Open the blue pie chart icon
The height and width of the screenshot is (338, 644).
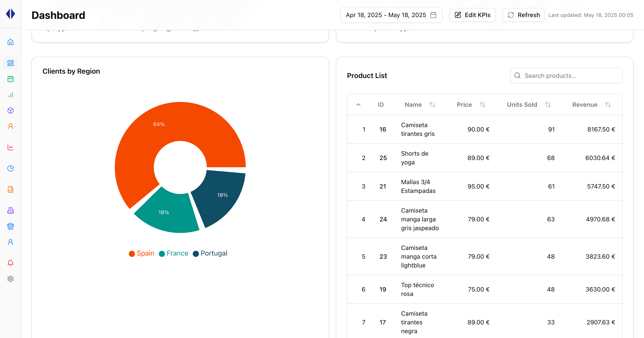tap(11, 168)
